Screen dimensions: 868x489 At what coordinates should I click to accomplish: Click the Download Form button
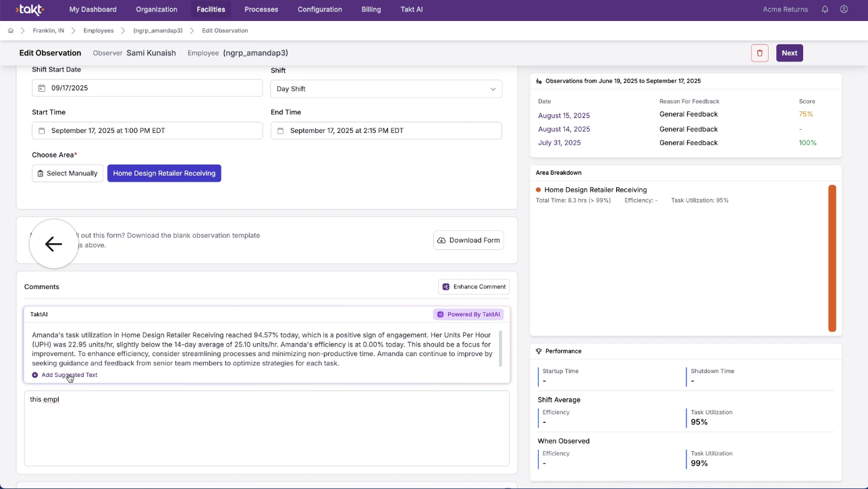pyautogui.click(x=468, y=240)
